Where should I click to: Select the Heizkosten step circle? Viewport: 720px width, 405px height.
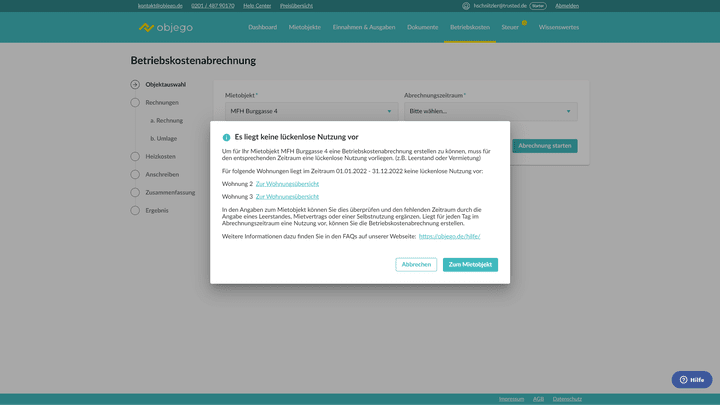135,157
